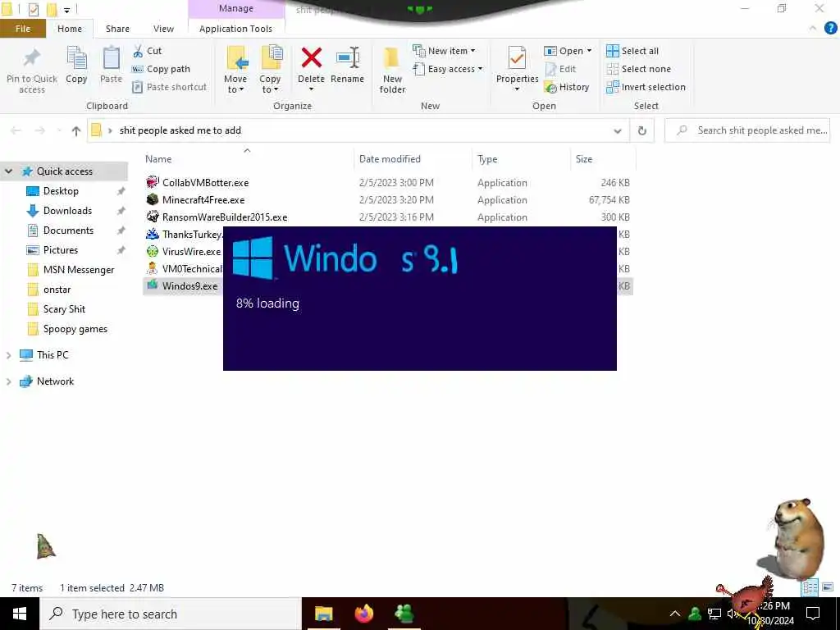
Task: Click the Explorer Help question mark icon
Action: pyautogui.click(x=830, y=29)
